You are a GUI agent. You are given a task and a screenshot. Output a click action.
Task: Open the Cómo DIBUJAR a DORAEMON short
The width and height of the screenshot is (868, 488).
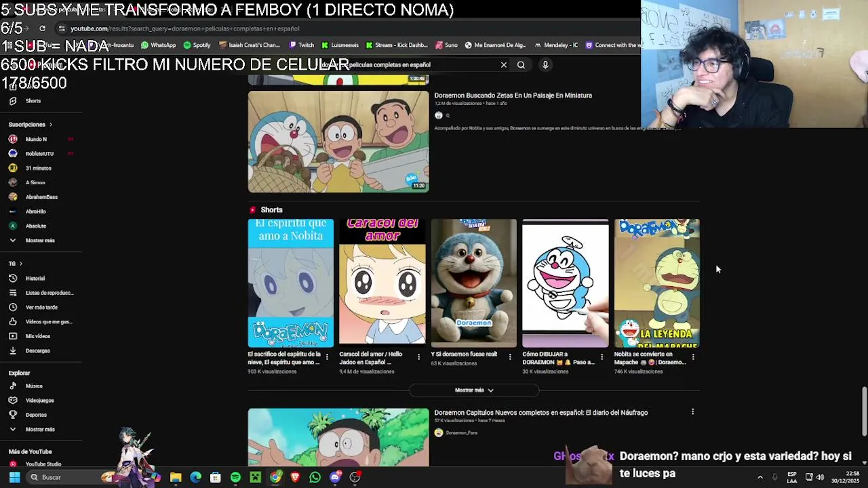tap(565, 283)
